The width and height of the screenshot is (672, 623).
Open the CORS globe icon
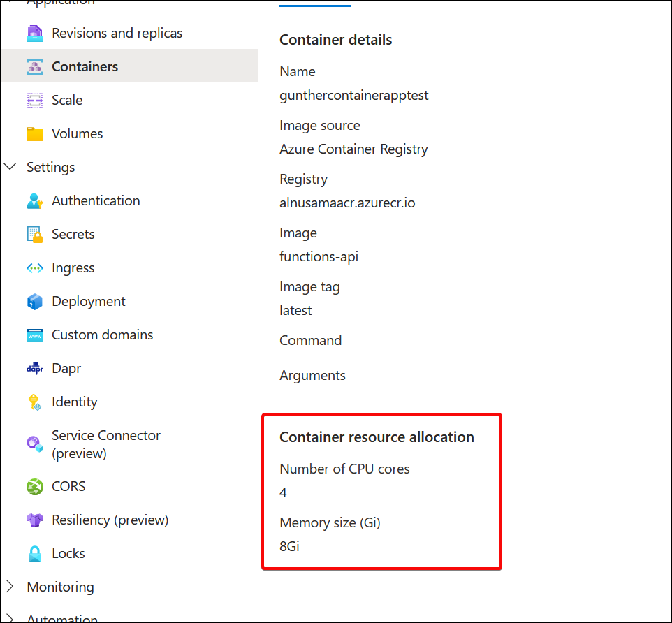tap(35, 486)
